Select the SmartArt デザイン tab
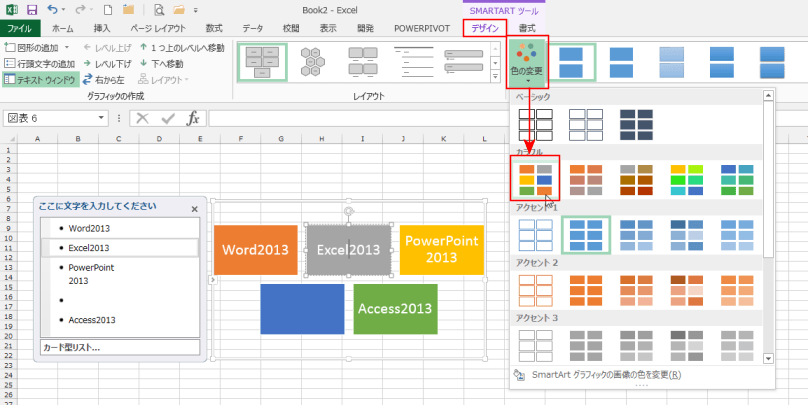The image size is (808, 405). point(485,28)
